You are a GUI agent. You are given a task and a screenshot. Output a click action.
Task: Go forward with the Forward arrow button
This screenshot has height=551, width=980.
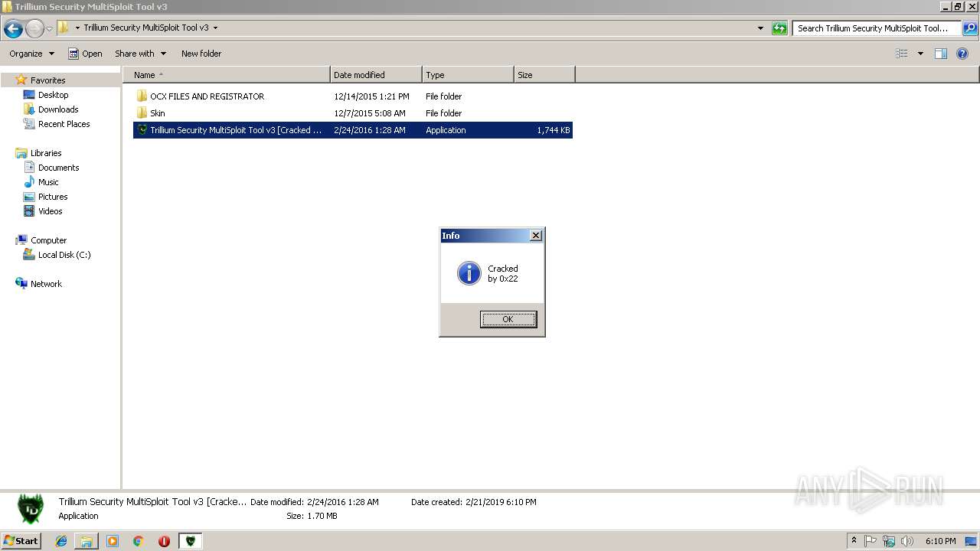click(x=34, y=28)
